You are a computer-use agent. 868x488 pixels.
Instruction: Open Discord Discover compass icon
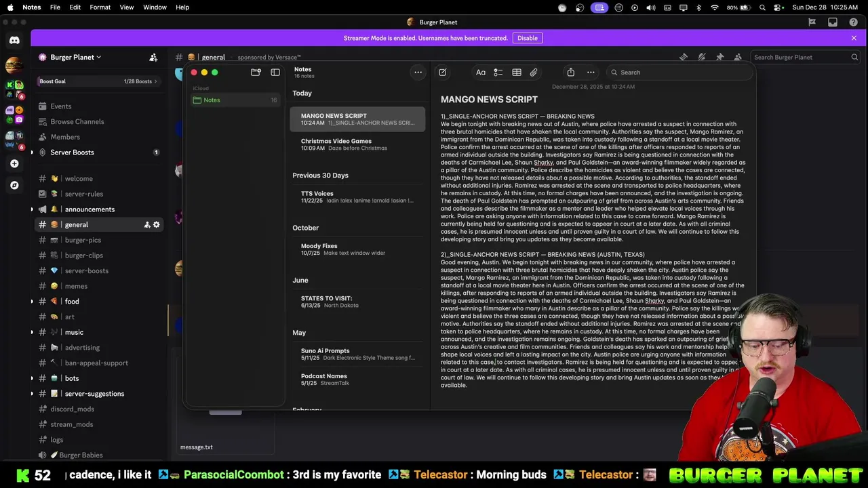pyautogui.click(x=14, y=185)
